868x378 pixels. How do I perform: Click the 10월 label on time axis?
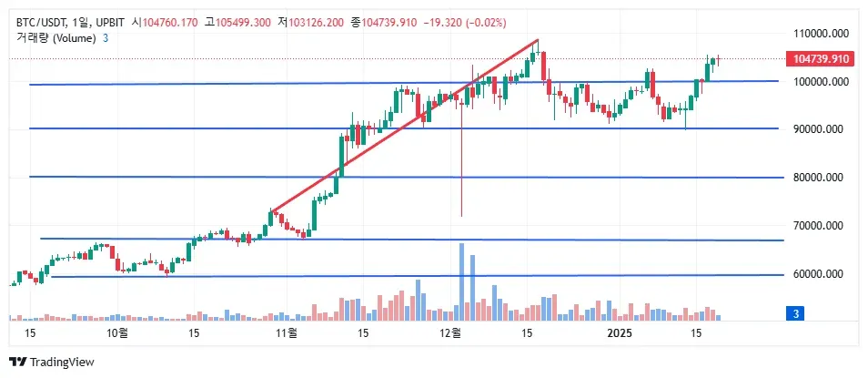pos(117,334)
